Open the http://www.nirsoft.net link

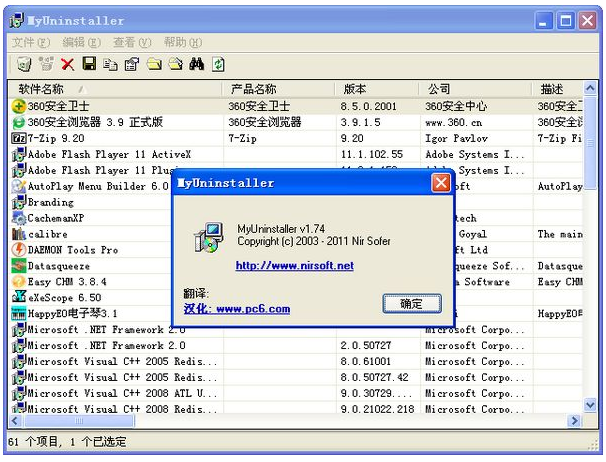click(294, 266)
